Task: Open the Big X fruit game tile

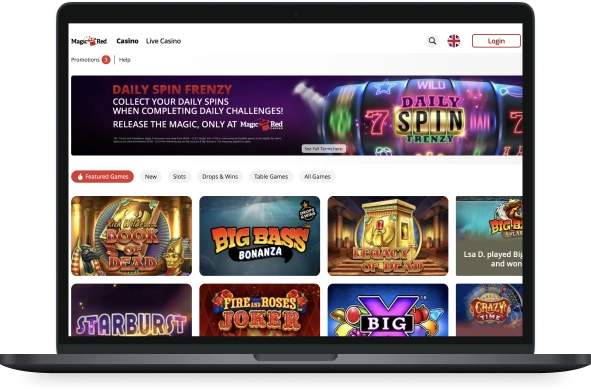Action: [388, 310]
